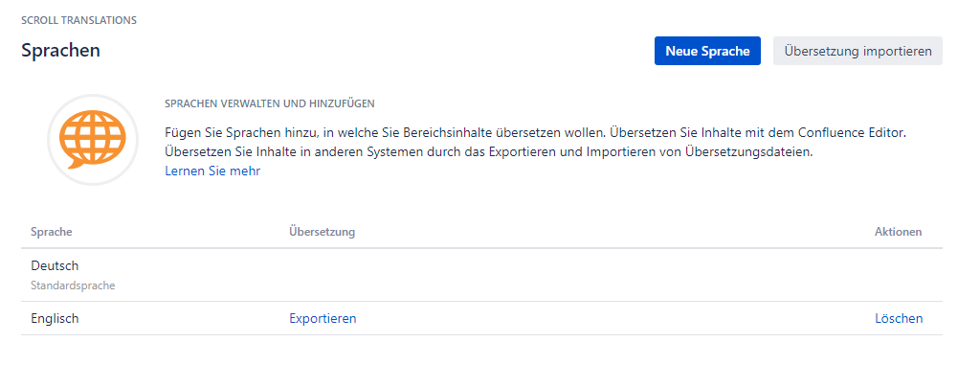Click the SCROLL TRANSLATIONS label above heading
This screenshot has height=365, width=980.
78,20
